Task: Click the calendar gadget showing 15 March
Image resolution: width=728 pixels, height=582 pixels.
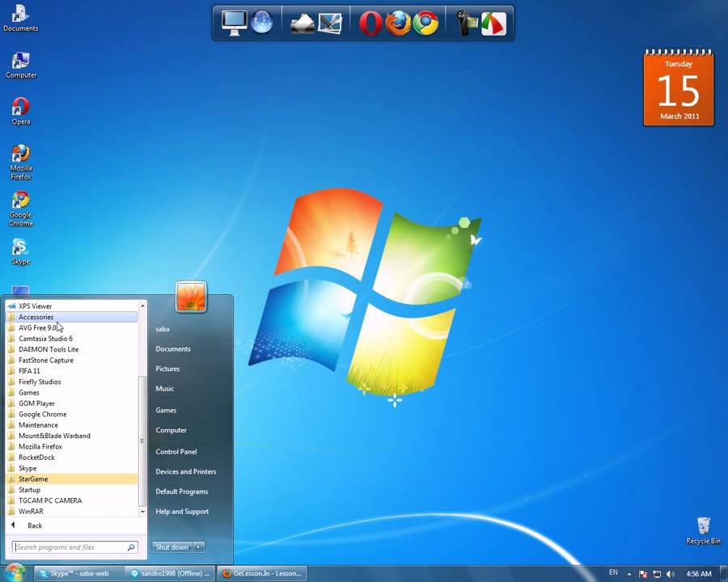Action: click(679, 87)
